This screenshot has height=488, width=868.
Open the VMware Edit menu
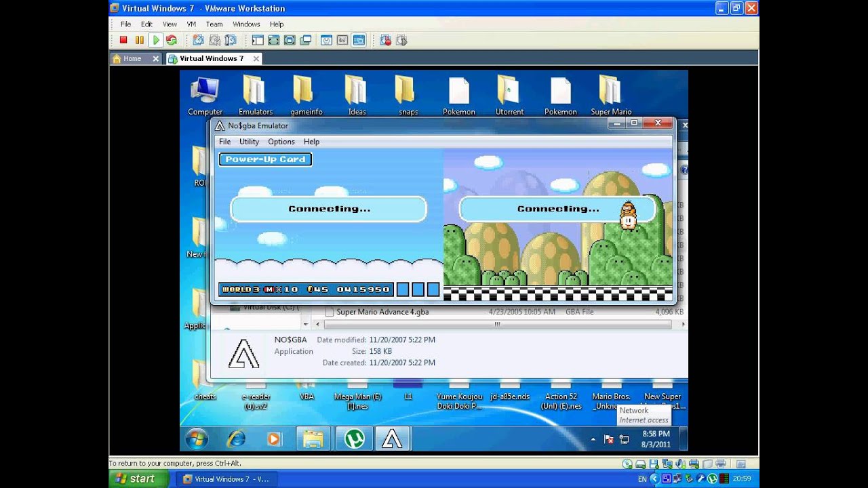146,24
